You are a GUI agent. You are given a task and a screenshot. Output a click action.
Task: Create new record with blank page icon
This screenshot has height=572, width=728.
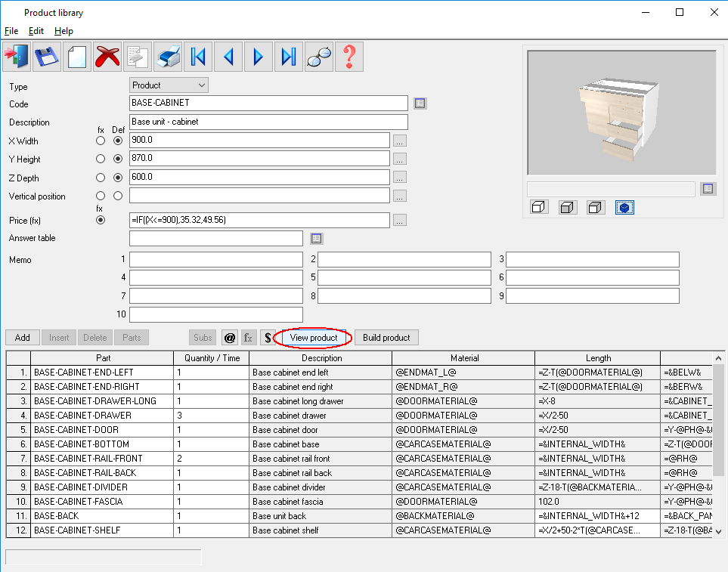[x=77, y=57]
